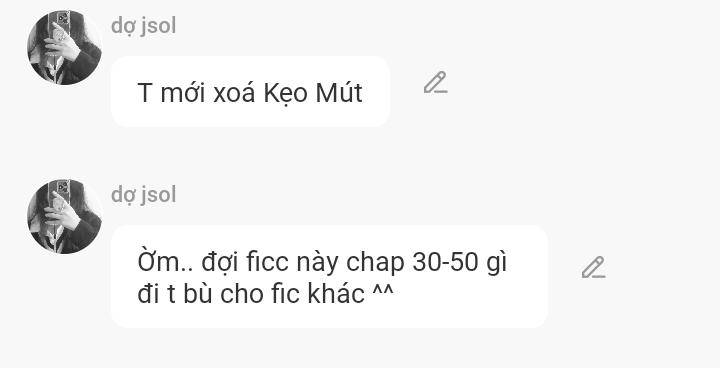Click the 'dợ jsol' username above the second message
This screenshot has height=368, width=720.
(x=144, y=195)
